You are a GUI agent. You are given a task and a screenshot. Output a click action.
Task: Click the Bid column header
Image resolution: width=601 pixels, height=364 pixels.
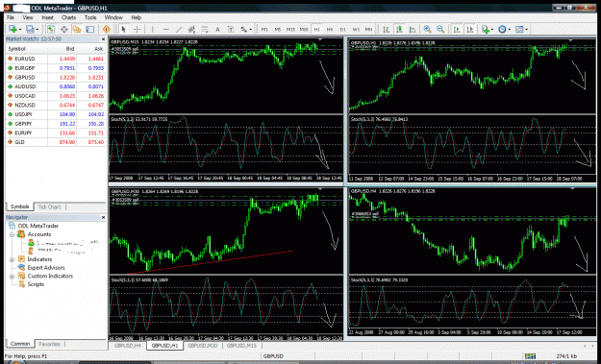[x=70, y=49]
